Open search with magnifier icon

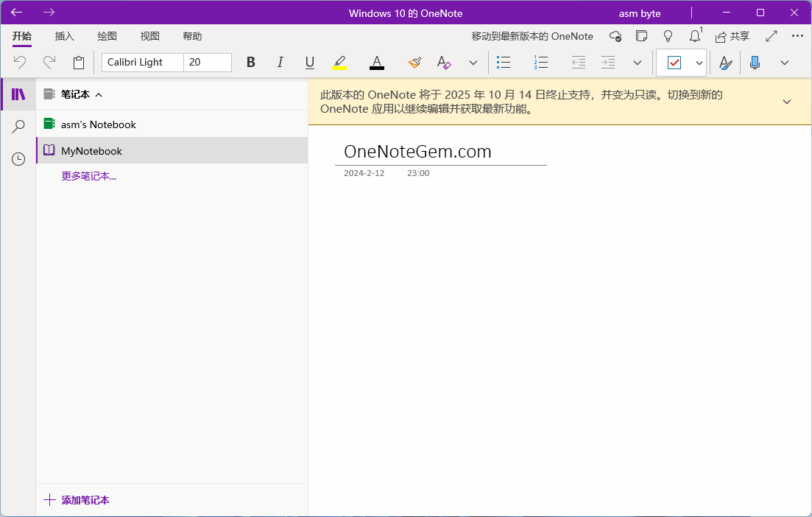coord(18,127)
